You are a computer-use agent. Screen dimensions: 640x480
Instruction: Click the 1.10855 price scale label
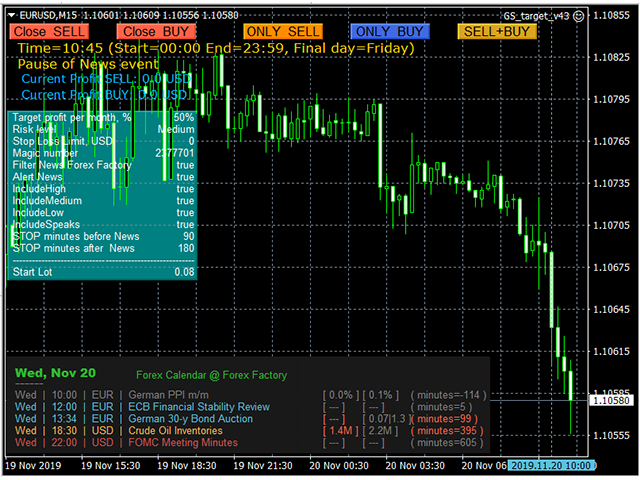coord(611,16)
